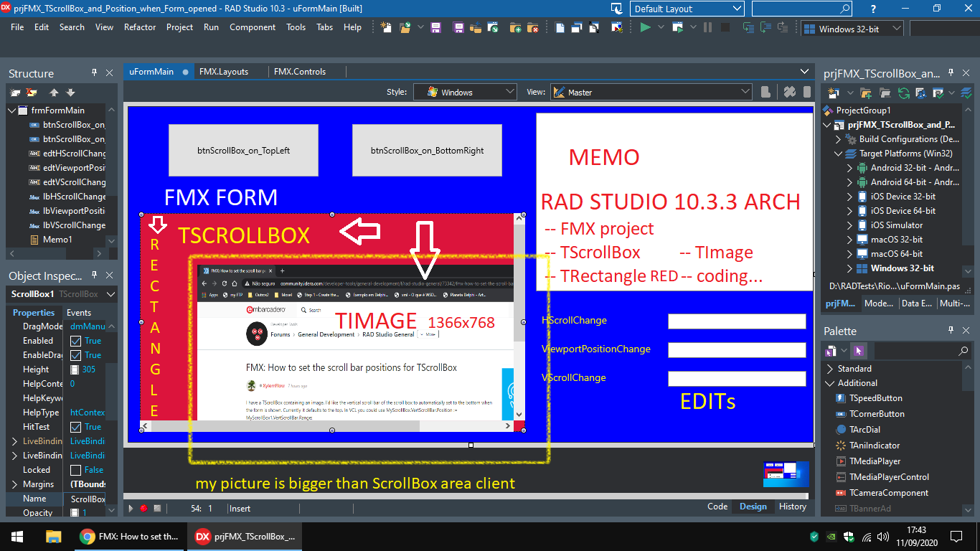Click the desktop layout icon beside Default Layout
980x551 pixels.
pyautogui.click(x=617, y=9)
